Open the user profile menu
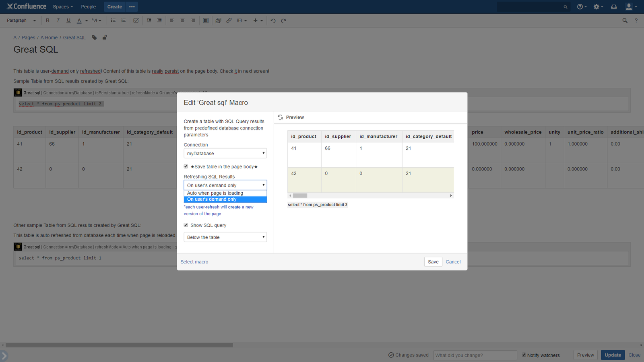The height and width of the screenshot is (362, 644). coord(631,7)
